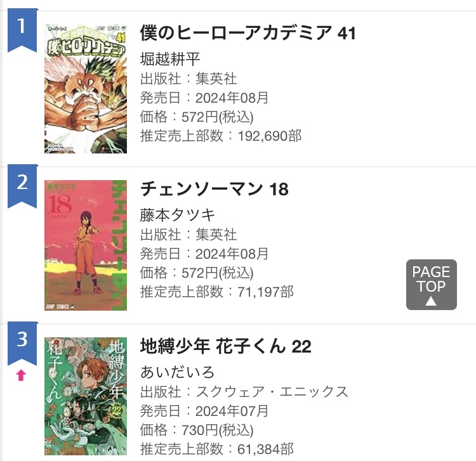Open Jibaku Shonen Hanako-kun 22 cover thumbnail
The height and width of the screenshot is (461, 476).
tap(86, 396)
